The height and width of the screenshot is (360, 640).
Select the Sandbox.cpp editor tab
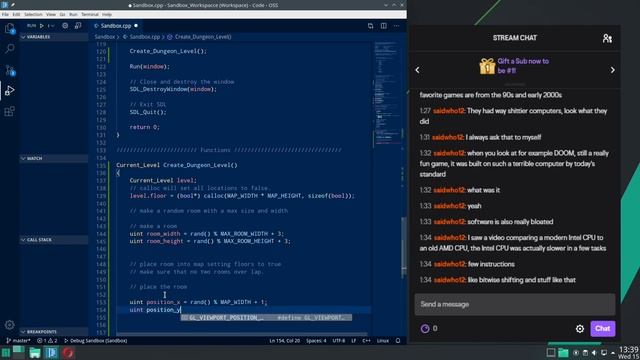[x=116, y=26]
